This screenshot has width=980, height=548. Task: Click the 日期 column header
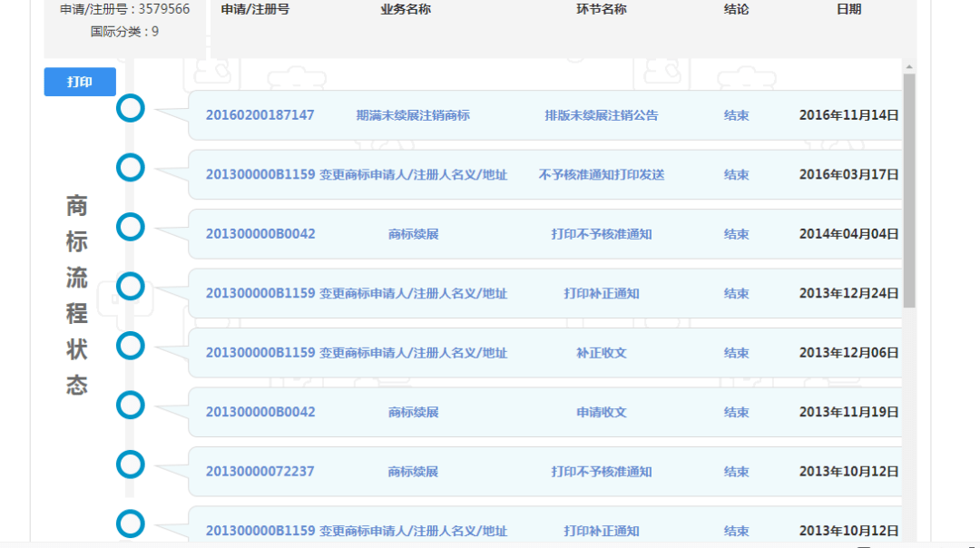848,9
